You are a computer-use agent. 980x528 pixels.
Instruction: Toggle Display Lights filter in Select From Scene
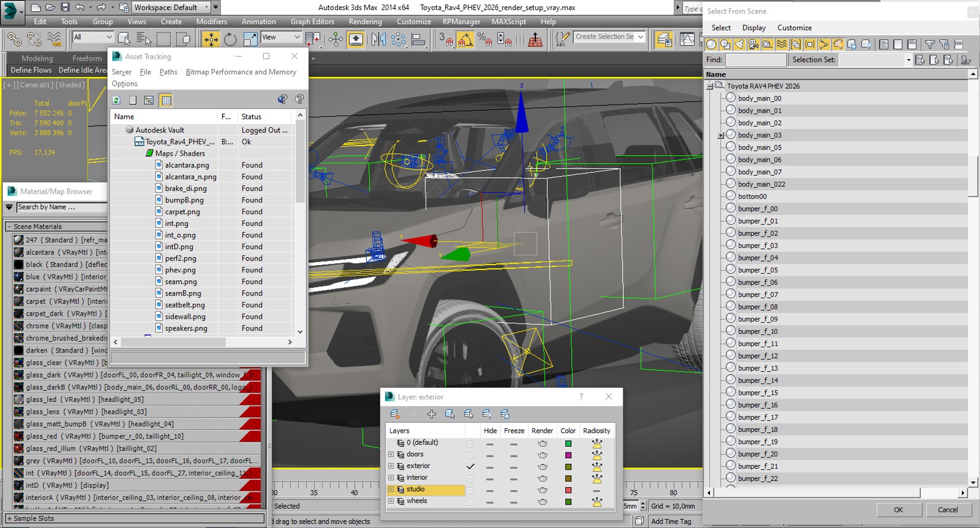click(739, 44)
